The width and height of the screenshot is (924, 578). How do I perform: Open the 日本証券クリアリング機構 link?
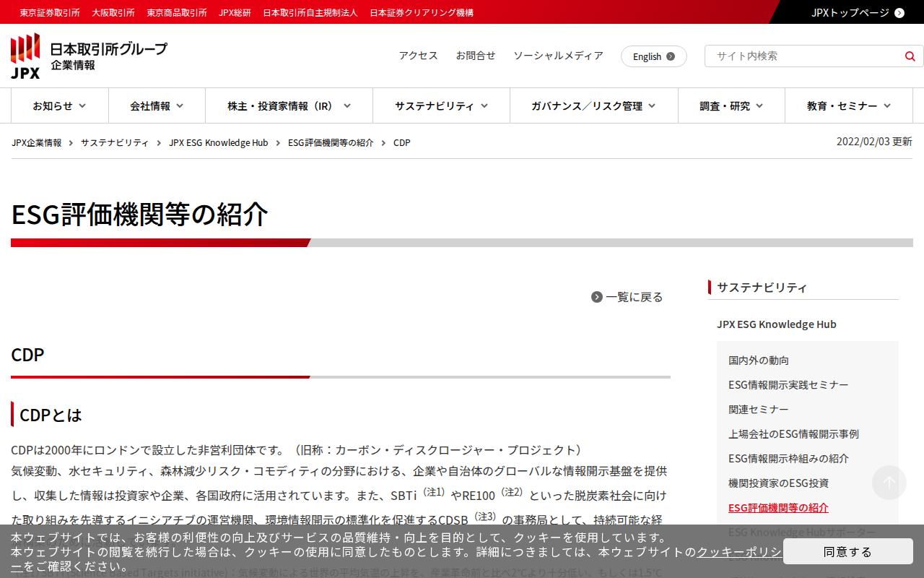click(422, 12)
